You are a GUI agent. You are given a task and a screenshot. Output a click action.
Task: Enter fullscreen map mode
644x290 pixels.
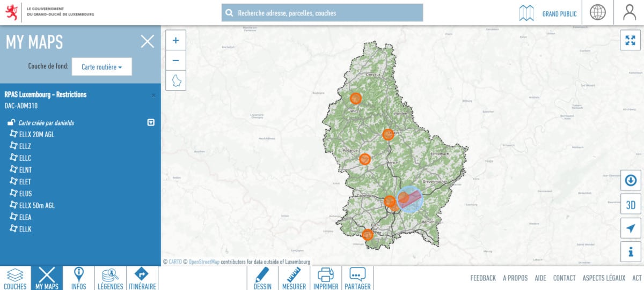click(x=630, y=40)
